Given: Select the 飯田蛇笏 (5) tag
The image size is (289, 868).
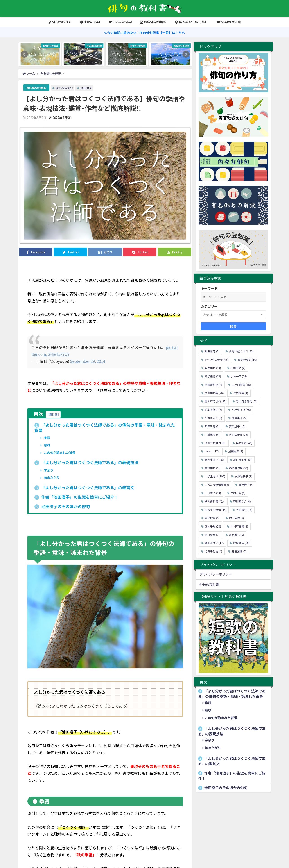Looking at the screenshot, I should [x=210, y=352].
